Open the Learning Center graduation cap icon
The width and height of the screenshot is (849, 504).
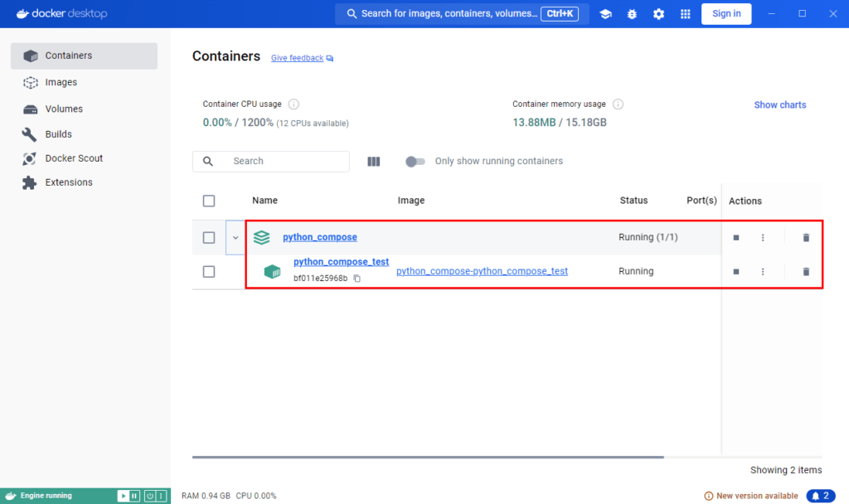(606, 14)
